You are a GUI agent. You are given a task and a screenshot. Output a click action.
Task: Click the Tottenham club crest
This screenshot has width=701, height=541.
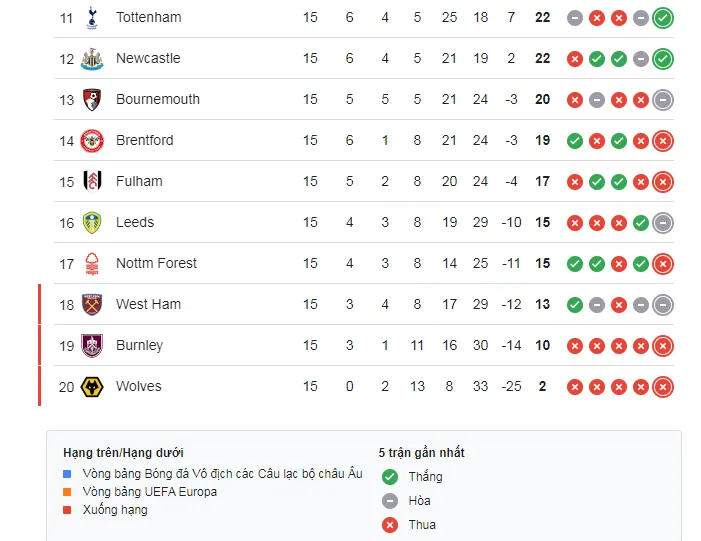point(92,17)
